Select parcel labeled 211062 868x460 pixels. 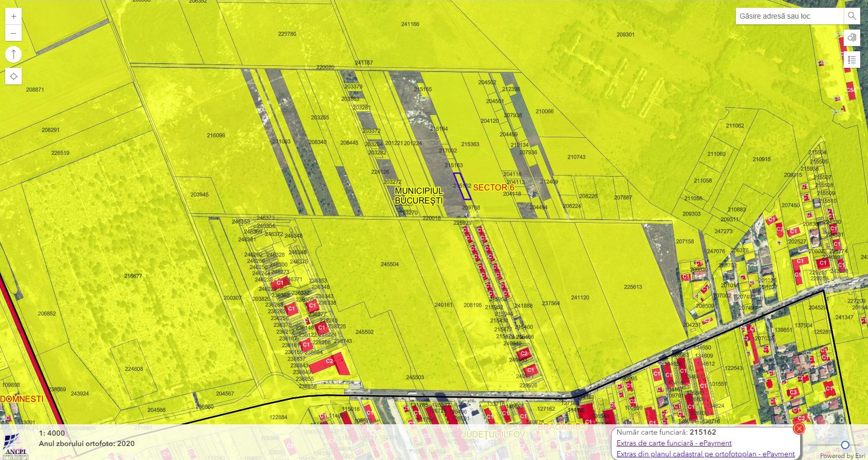point(735,125)
